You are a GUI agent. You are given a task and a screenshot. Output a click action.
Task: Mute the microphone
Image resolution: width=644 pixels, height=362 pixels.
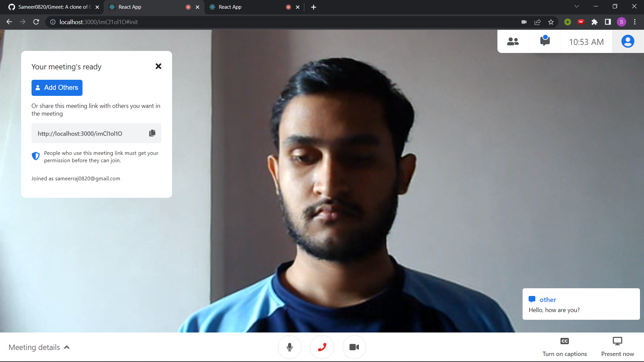pyautogui.click(x=289, y=347)
